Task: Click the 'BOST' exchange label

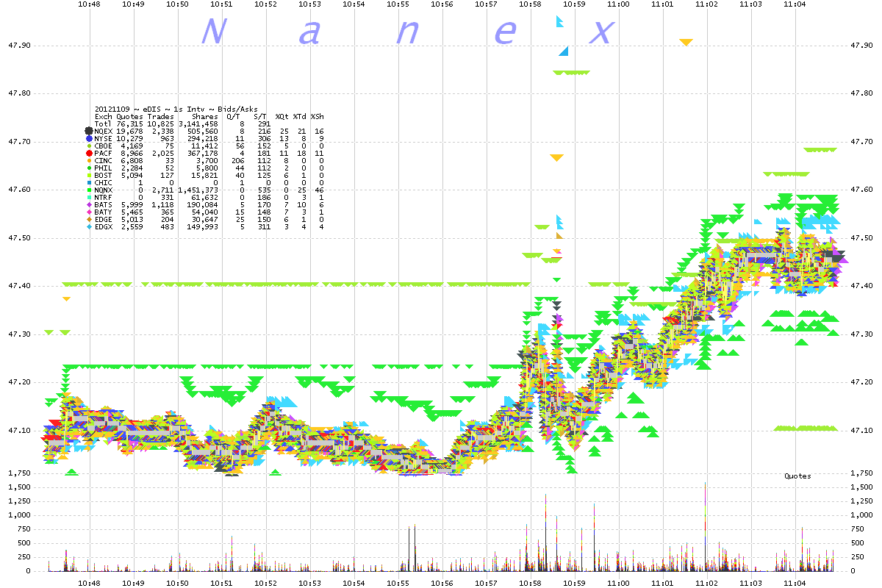Action: (104, 175)
